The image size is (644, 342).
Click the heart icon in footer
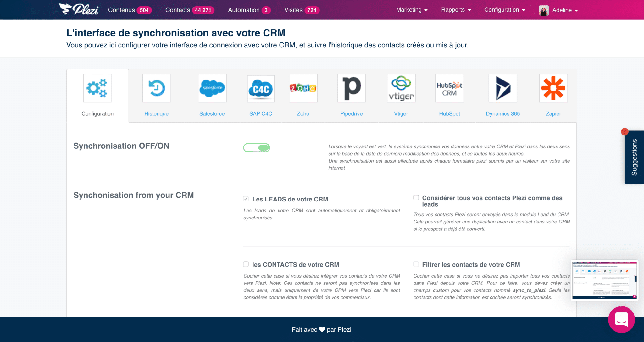coord(322,329)
